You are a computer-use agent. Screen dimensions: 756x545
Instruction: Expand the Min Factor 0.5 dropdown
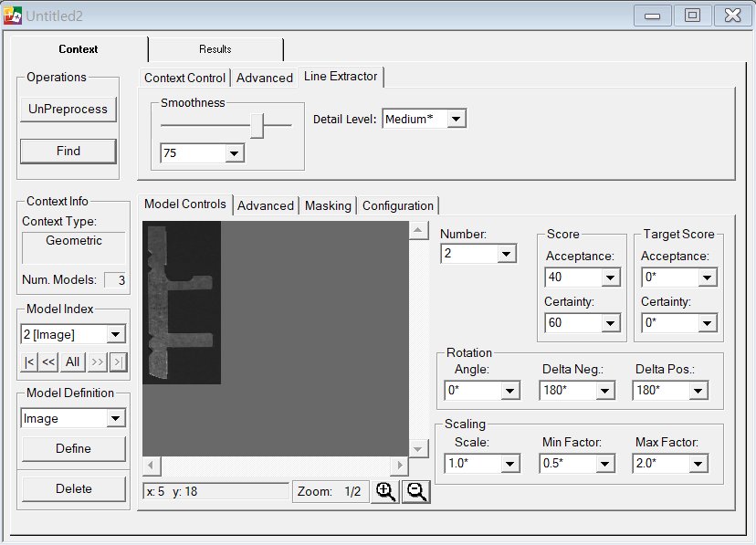tap(604, 464)
